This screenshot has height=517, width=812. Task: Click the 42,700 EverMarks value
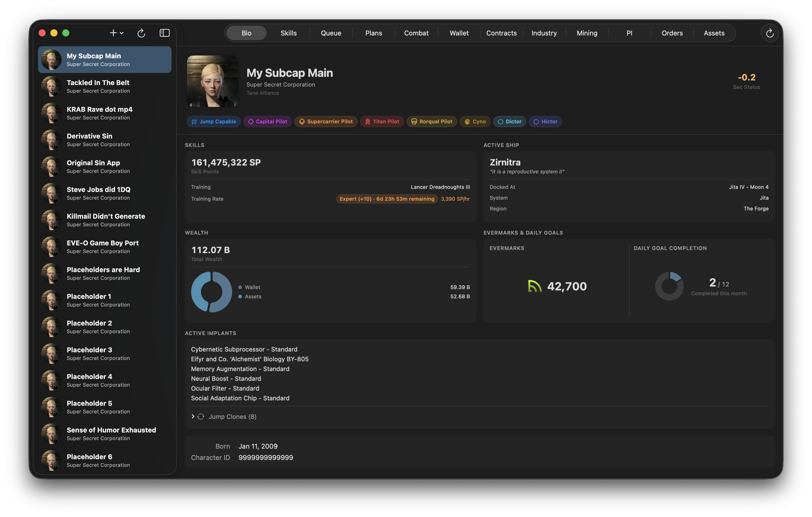point(567,286)
